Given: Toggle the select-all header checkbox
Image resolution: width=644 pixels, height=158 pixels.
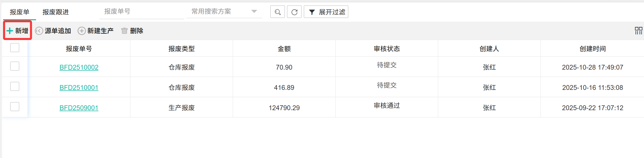Looking at the screenshot, I should [15, 48].
